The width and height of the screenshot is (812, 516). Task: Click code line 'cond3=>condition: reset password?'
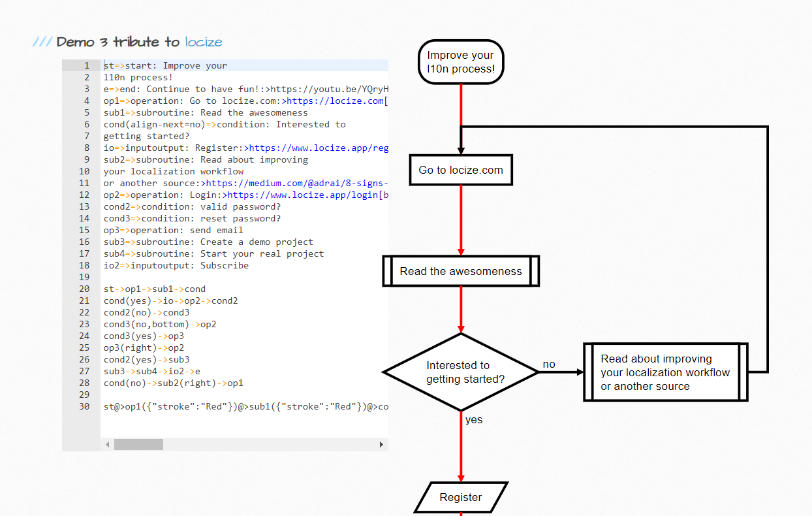point(193,218)
